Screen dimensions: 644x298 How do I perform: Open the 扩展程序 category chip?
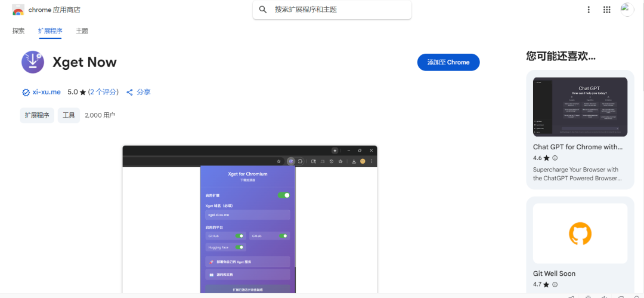pos(37,115)
